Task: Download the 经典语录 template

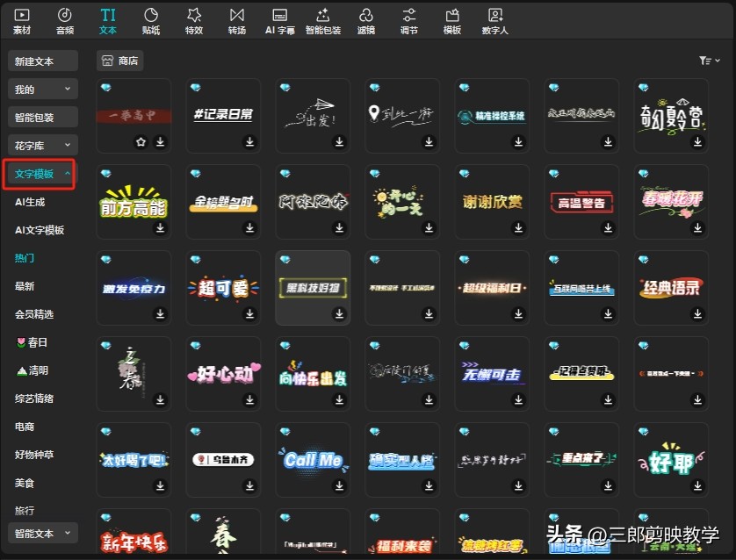Action: [x=698, y=313]
